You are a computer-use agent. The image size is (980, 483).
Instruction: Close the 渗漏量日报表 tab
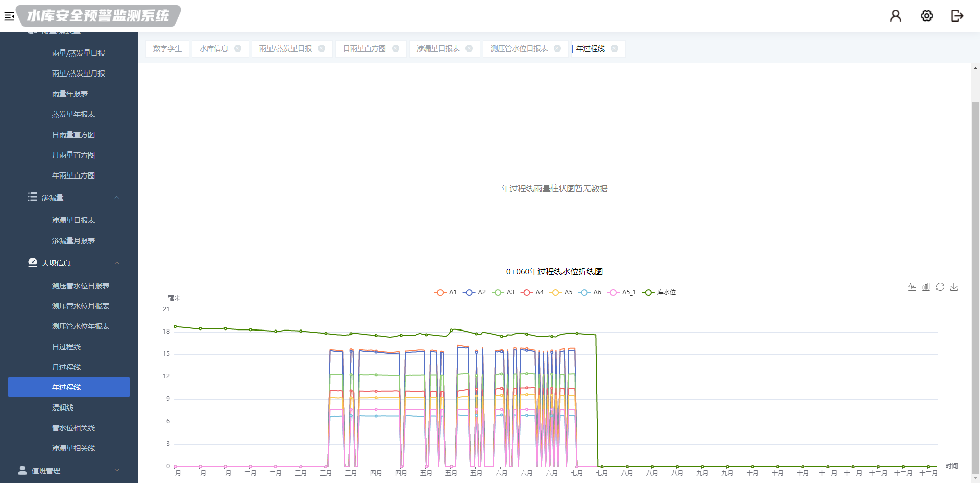[469, 48]
